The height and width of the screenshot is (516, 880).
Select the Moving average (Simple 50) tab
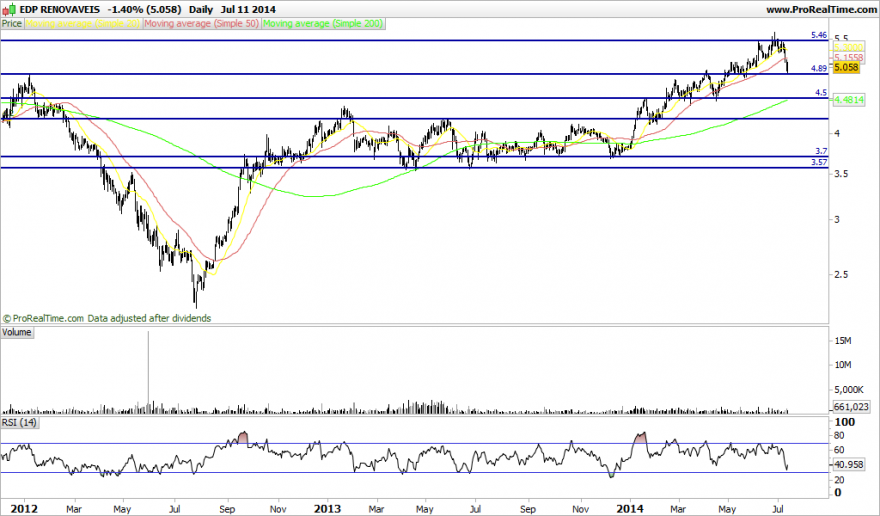click(201, 24)
